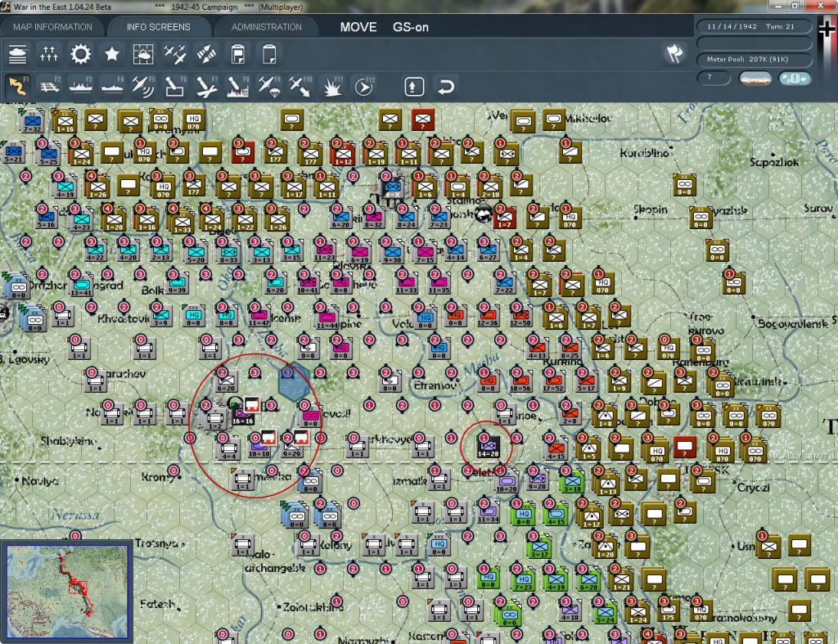
Task: Click the Motor Pool readout
Action: point(754,59)
